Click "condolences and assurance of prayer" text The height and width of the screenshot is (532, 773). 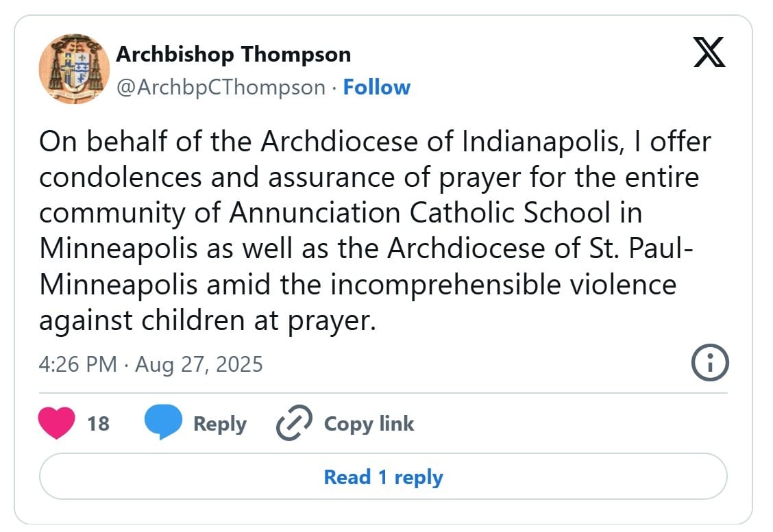tap(238, 177)
